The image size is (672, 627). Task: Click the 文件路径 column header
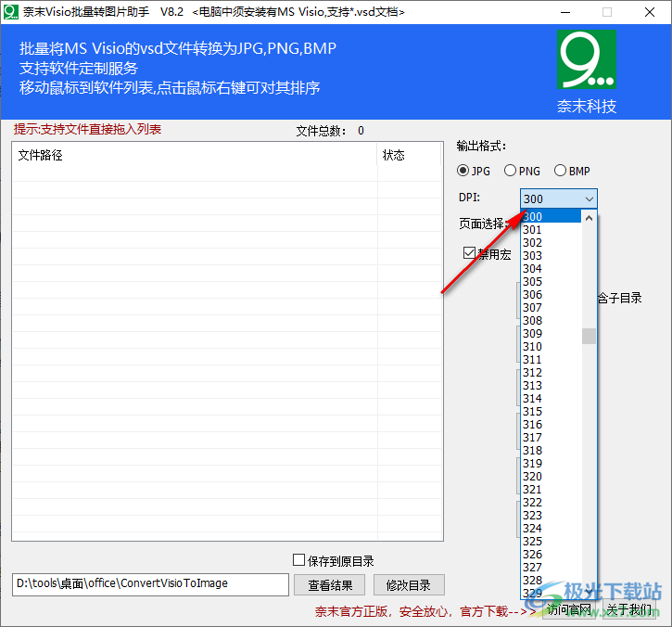[195, 155]
